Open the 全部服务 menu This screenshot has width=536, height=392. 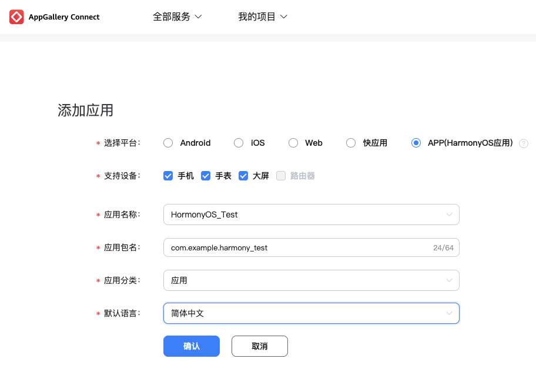[177, 16]
